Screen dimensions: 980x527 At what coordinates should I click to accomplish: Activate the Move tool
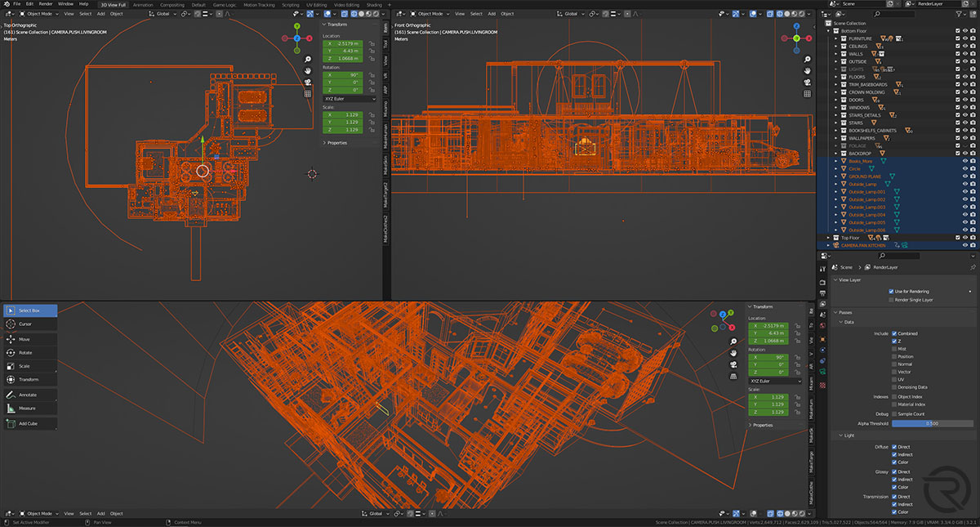(x=30, y=339)
